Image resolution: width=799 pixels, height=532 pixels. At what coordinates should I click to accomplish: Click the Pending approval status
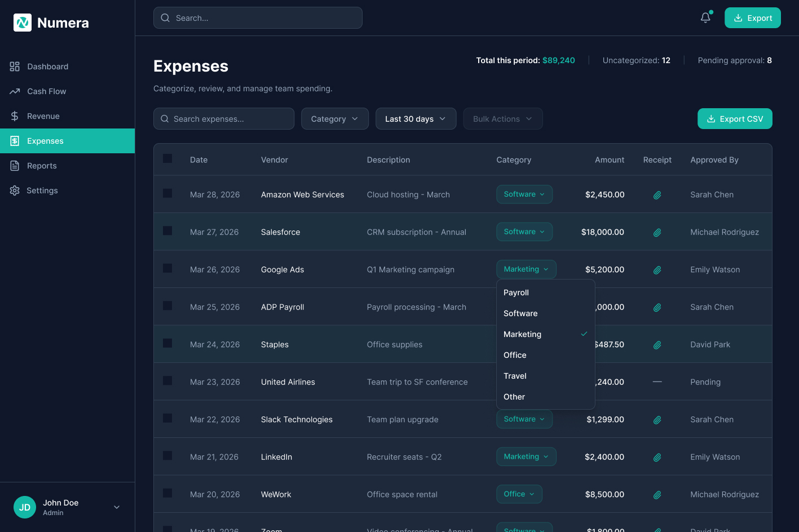(x=705, y=382)
